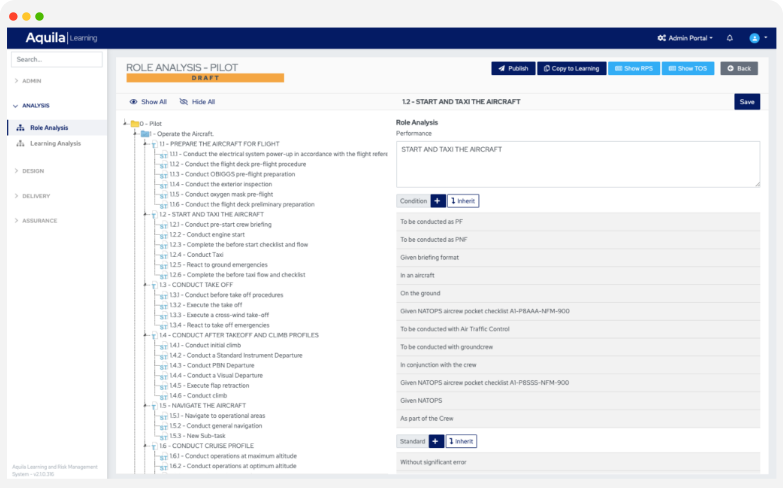Toggle the Show TOS button
This screenshot has height=488, width=783.
click(687, 68)
